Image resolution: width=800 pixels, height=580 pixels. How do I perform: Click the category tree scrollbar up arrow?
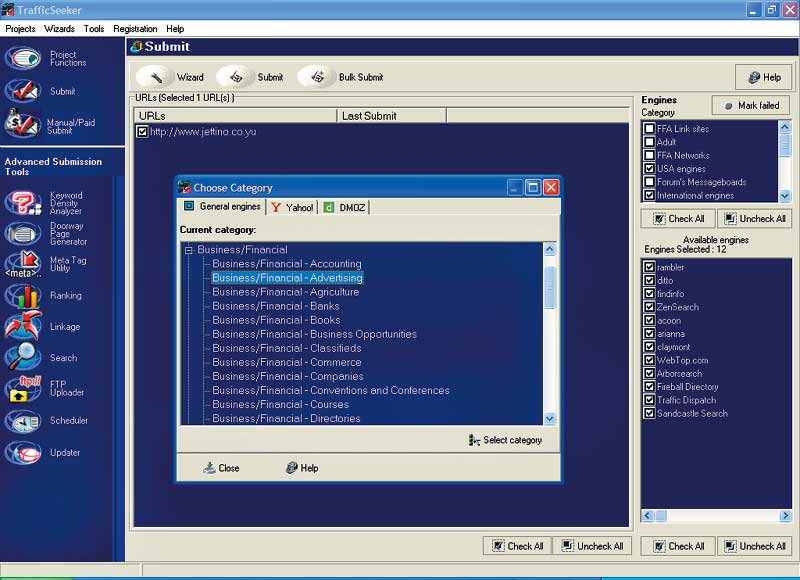549,249
